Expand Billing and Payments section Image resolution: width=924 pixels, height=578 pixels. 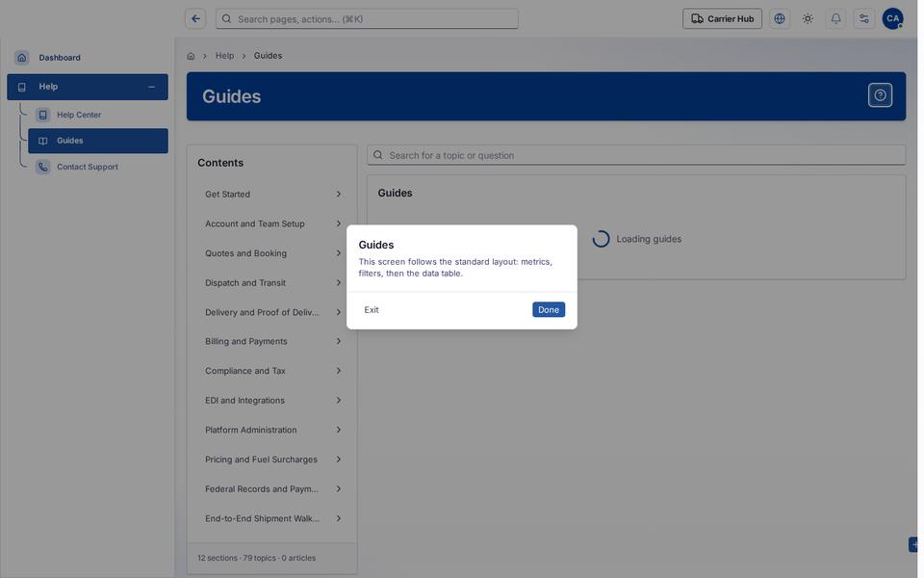(x=272, y=341)
